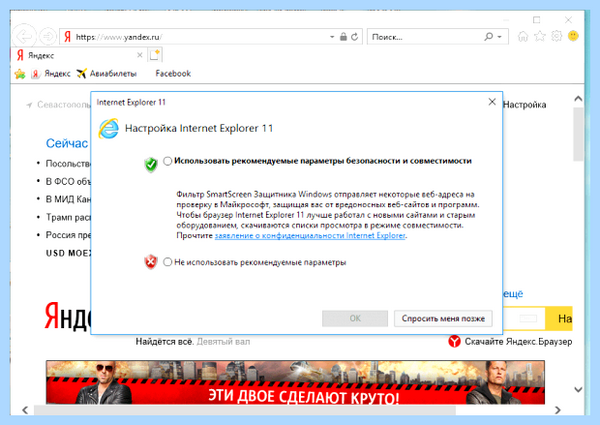Click the red shield cross icon
Screen dimensions: 600x425
point(151,262)
